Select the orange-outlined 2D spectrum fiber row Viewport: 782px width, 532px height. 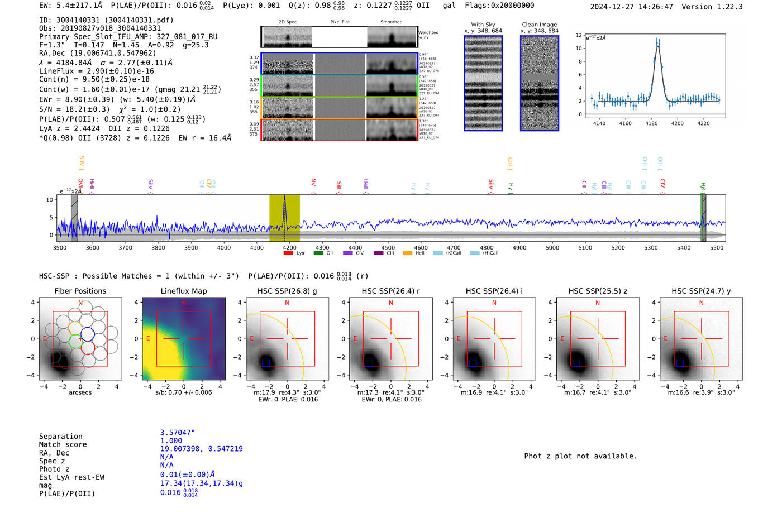[340, 108]
